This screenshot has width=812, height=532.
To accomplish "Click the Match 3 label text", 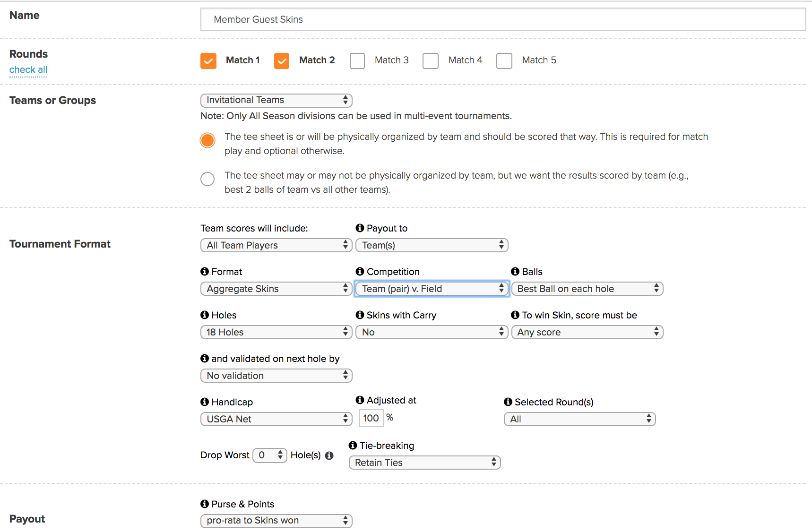I will [391, 60].
